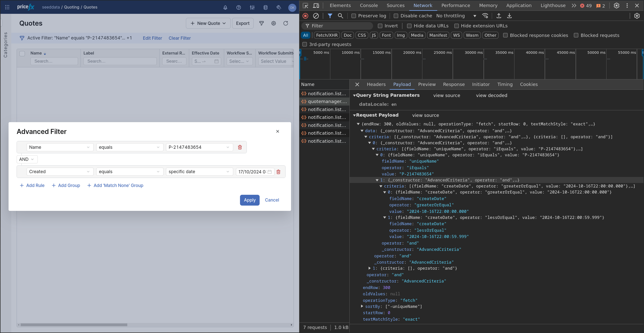Expand the sortBy payload node

[362, 306]
